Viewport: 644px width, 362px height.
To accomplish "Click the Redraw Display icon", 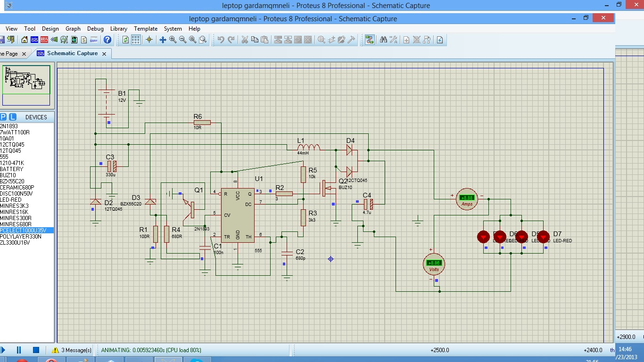I will [125, 40].
